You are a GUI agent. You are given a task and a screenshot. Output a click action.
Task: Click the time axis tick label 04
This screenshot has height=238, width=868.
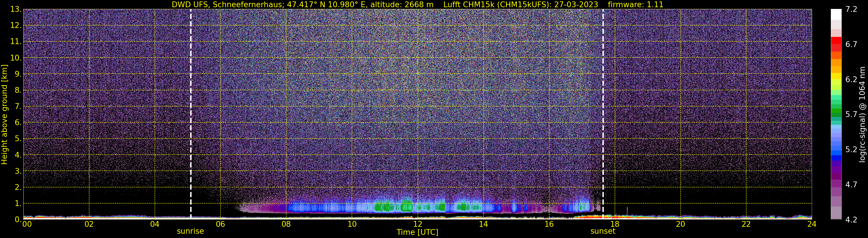coord(155,224)
